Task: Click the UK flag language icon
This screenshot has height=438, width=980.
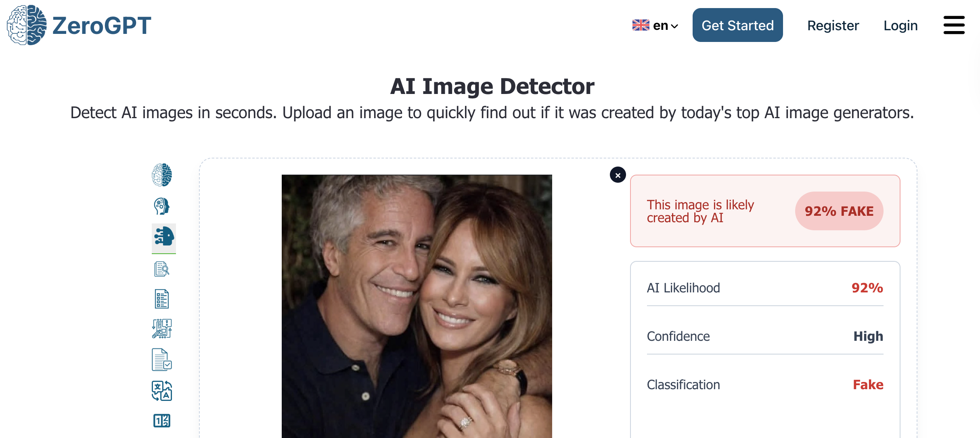Action: tap(641, 25)
